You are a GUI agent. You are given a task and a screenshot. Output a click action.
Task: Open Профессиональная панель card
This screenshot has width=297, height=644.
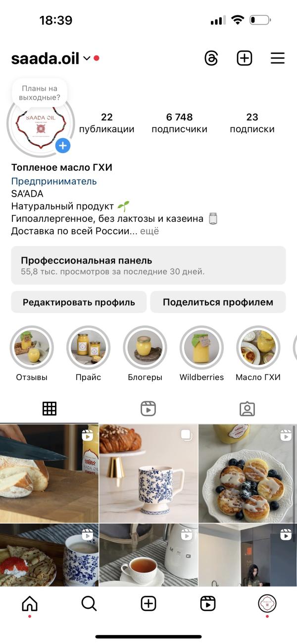(148, 266)
